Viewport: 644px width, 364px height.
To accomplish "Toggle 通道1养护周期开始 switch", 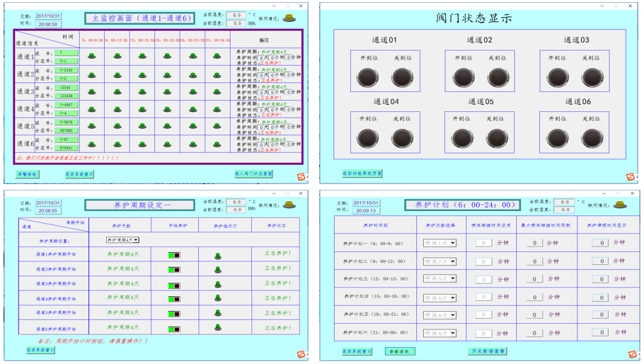I will (x=174, y=255).
